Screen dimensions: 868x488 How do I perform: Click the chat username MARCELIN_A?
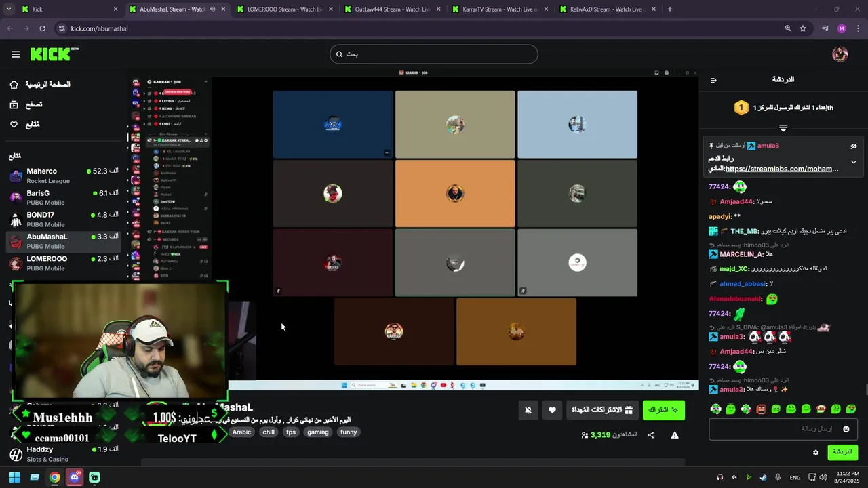click(x=741, y=254)
